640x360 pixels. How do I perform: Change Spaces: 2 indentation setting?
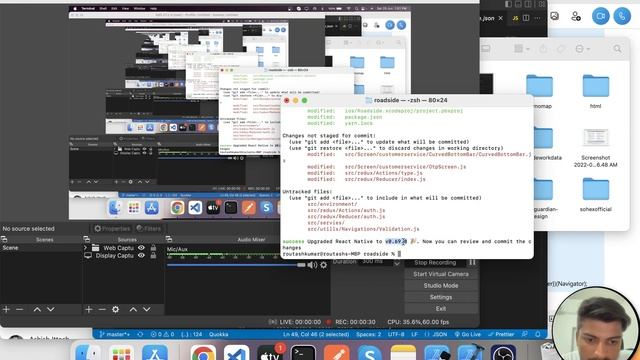point(369,334)
